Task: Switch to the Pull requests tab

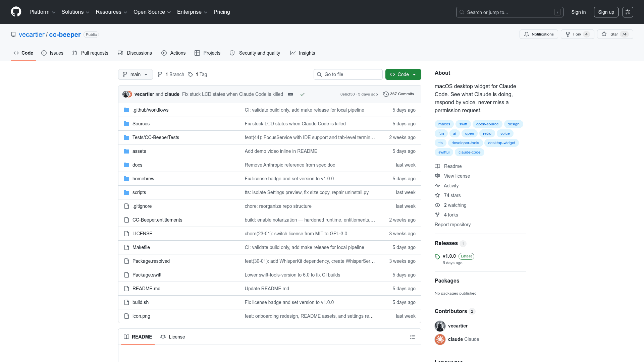Action: pyautogui.click(x=91, y=53)
